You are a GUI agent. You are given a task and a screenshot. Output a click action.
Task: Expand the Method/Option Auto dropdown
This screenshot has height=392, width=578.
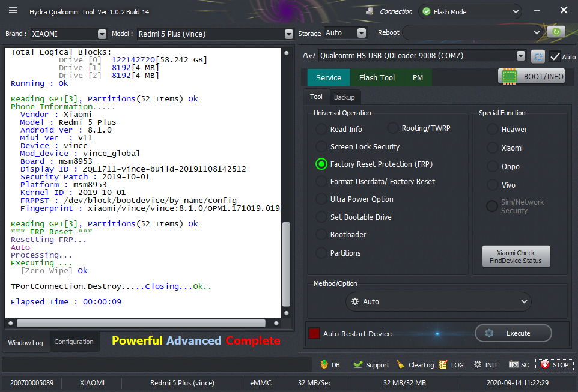coord(524,301)
